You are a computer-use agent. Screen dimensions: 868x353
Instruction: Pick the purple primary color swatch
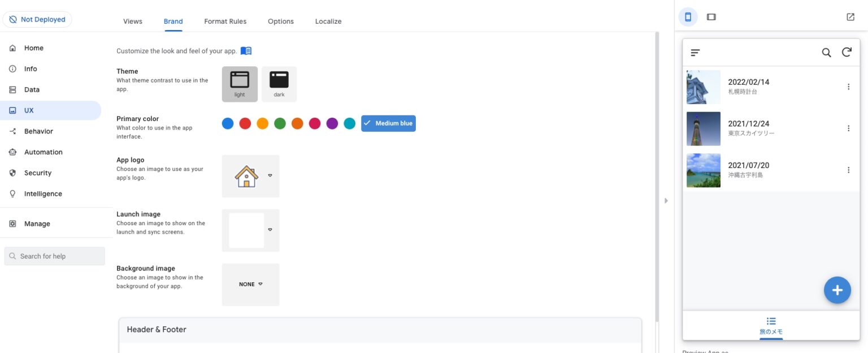[332, 123]
